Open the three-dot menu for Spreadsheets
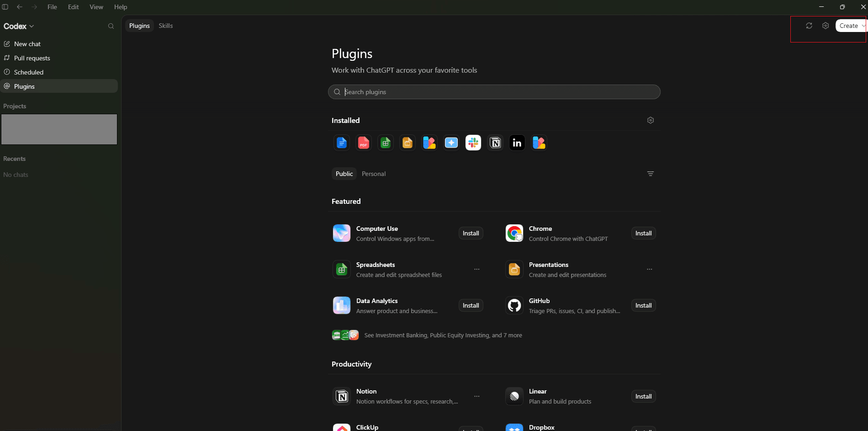868x431 pixels. coord(477,269)
